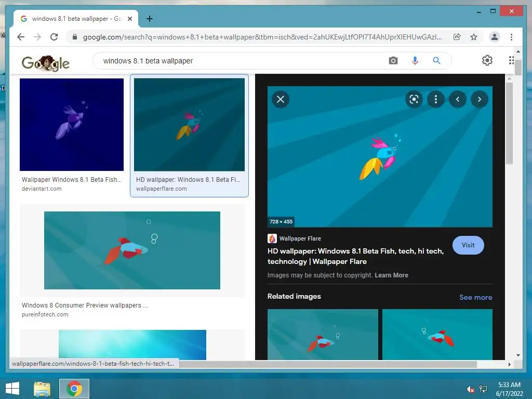The width and height of the screenshot is (532, 399).
Task: Open a new tab with the plus button
Action: tap(150, 19)
